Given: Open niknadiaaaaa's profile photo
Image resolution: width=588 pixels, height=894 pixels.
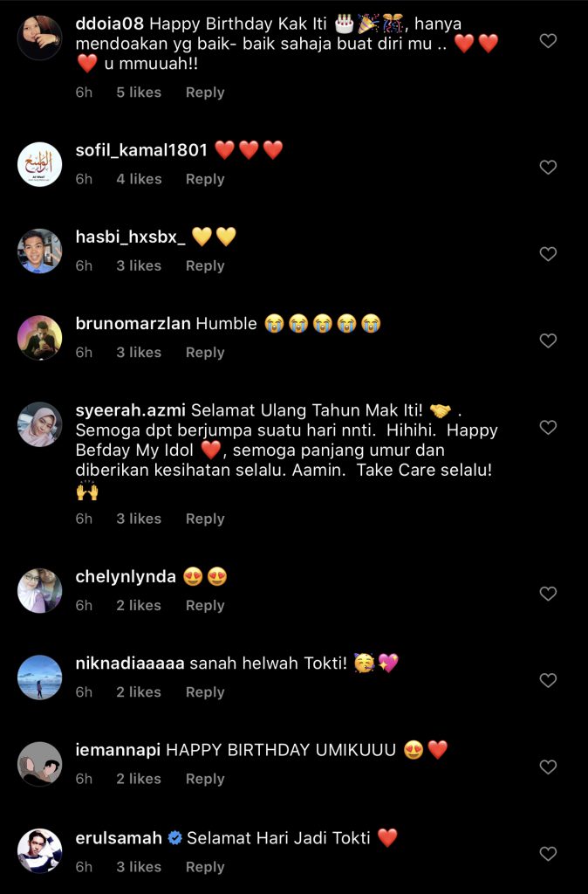Looking at the screenshot, I should coord(40,677).
